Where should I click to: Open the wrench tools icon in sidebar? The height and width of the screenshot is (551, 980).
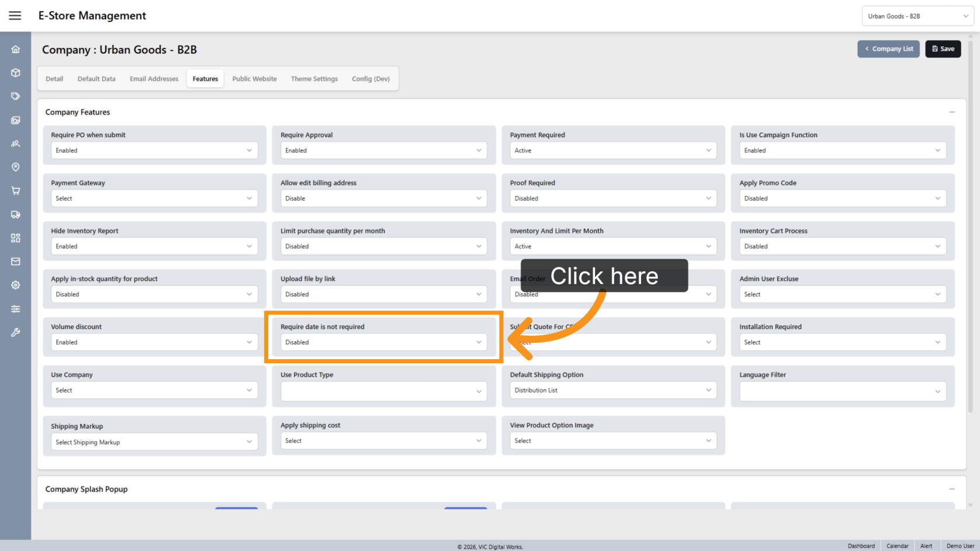[x=16, y=332]
